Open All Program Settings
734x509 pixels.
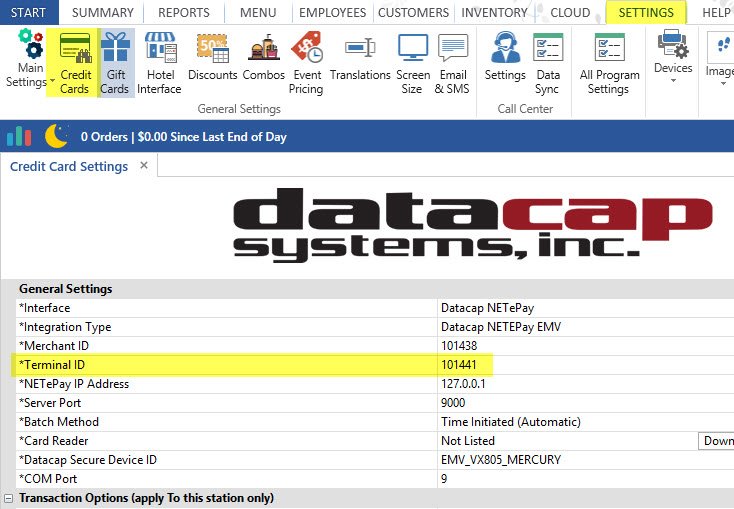(608, 62)
